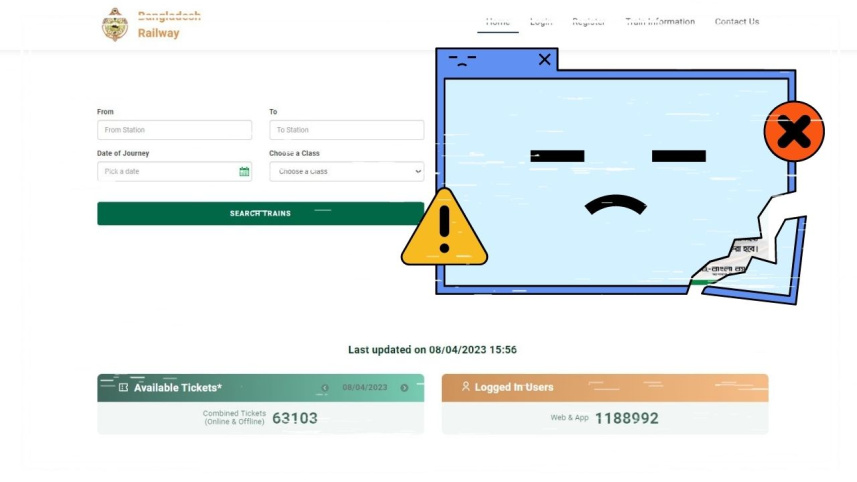Open the Register menu item
The width and height of the screenshot is (857, 482).
point(589,22)
